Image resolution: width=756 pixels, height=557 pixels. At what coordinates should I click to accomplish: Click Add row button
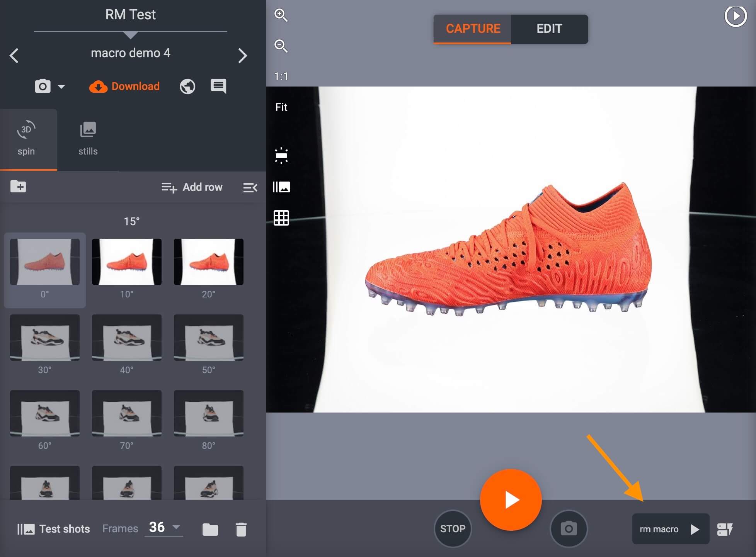pyautogui.click(x=192, y=187)
